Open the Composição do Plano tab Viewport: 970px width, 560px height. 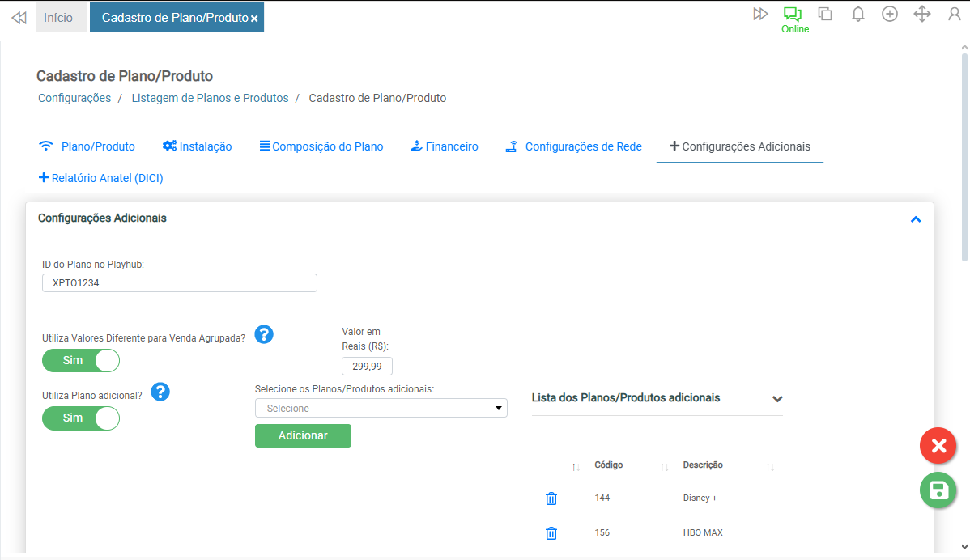click(321, 146)
